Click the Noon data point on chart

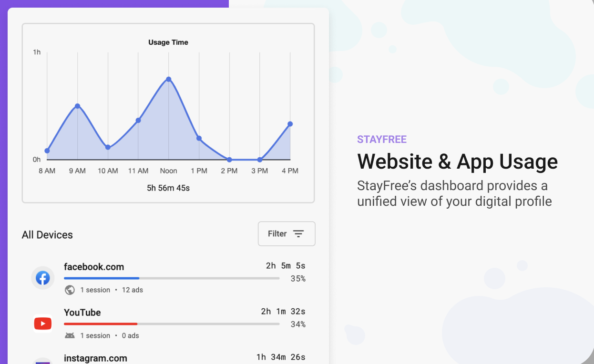(169, 79)
